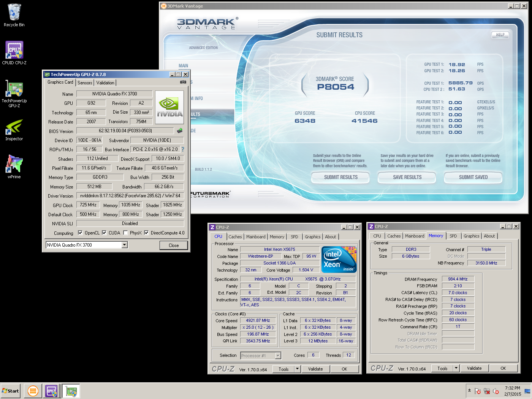The height and width of the screenshot is (399, 532).
Task: Click the SUBMIT SAVED button
Action: (473, 177)
